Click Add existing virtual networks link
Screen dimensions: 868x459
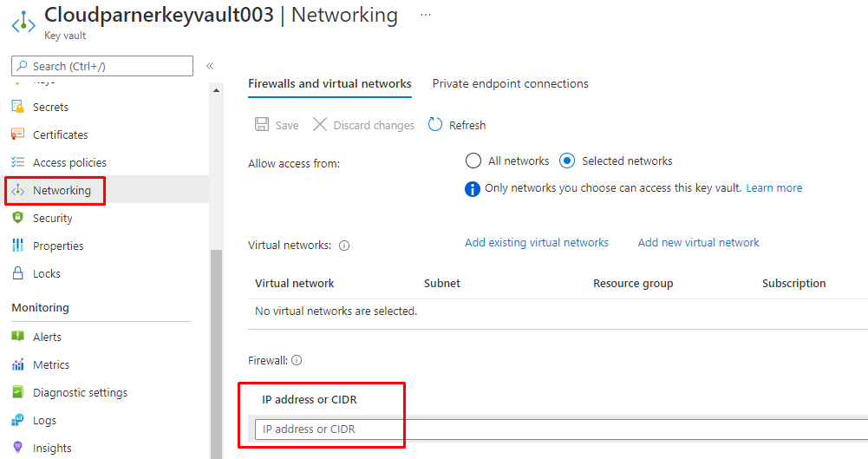click(x=537, y=242)
